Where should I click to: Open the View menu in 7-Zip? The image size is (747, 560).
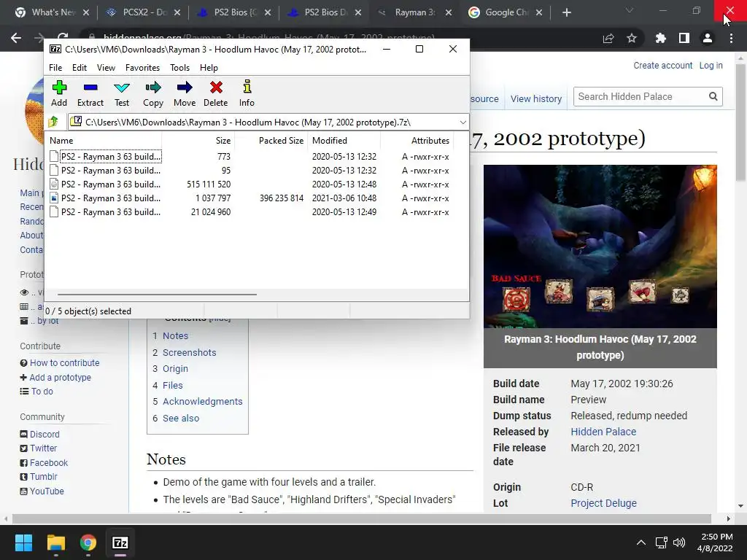click(106, 68)
